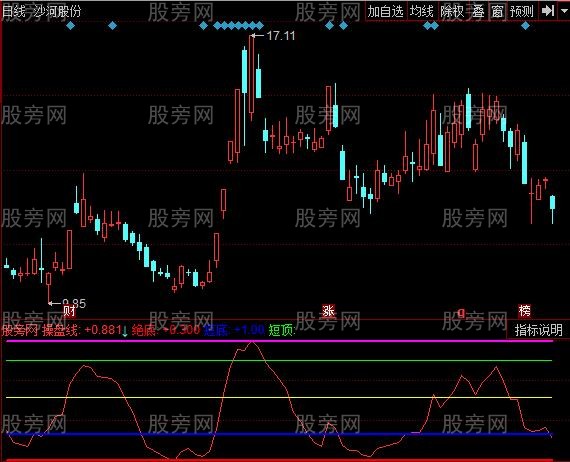Click 加自选 to add to watchlist
Screen dimensions: 570x462
pyautogui.click(x=386, y=11)
